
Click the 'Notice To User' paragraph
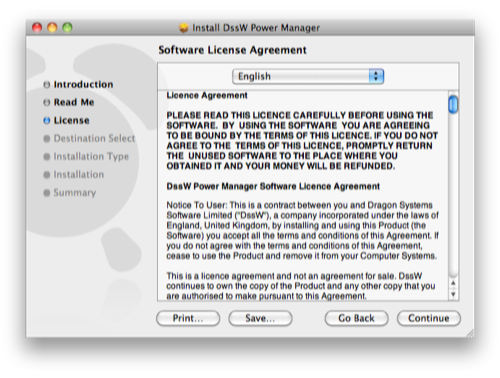pyautogui.click(x=303, y=230)
